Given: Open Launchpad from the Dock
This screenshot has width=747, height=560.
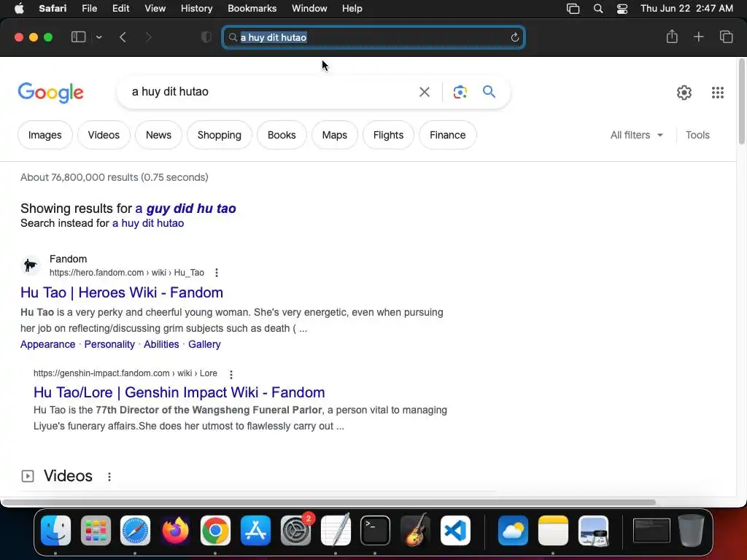Looking at the screenshot, I should [96, 531].
